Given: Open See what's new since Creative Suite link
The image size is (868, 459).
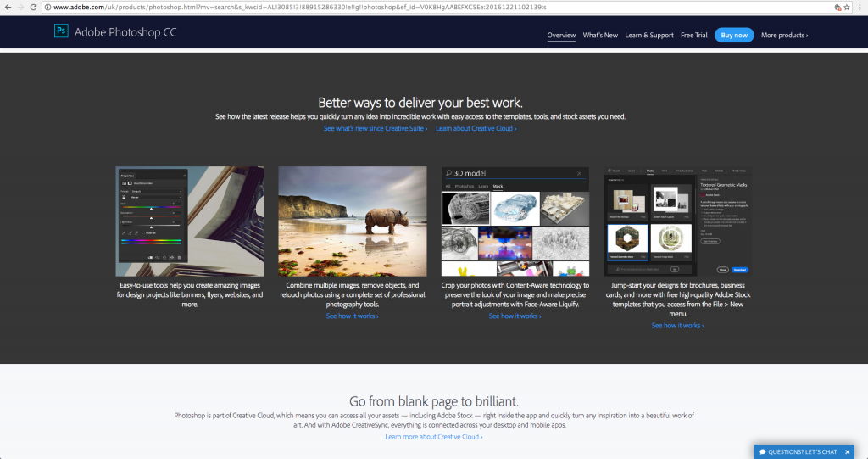Looking at the screenshot, I should click(x=376, y=128).
